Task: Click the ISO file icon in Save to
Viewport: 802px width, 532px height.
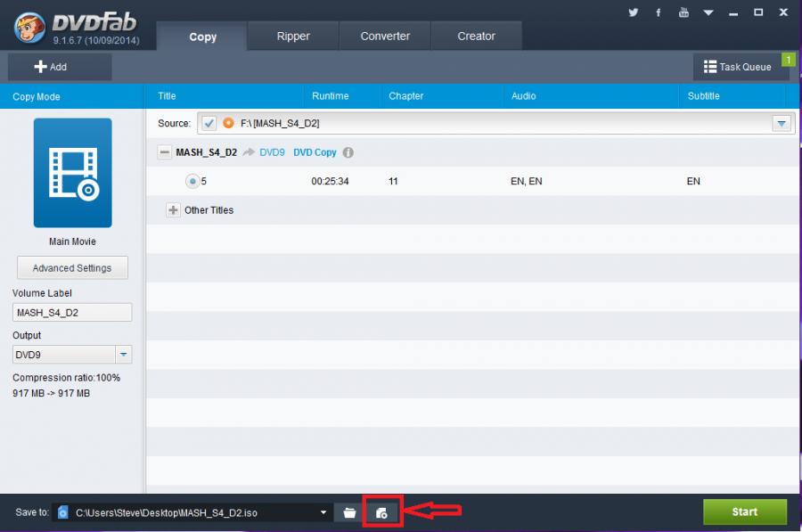Action: [x=63, y=512]
